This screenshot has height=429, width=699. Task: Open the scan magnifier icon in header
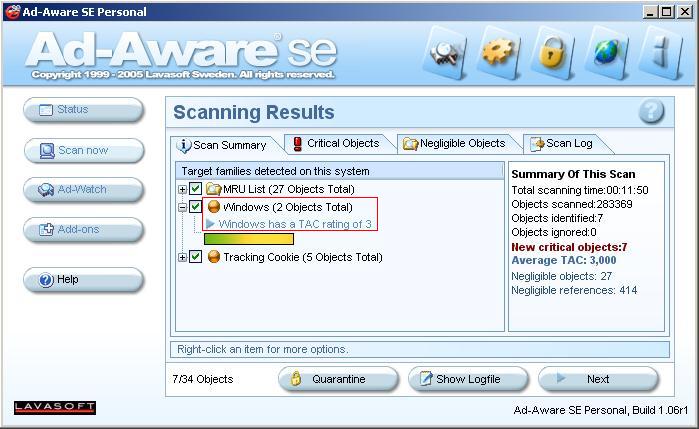[445, 54]
